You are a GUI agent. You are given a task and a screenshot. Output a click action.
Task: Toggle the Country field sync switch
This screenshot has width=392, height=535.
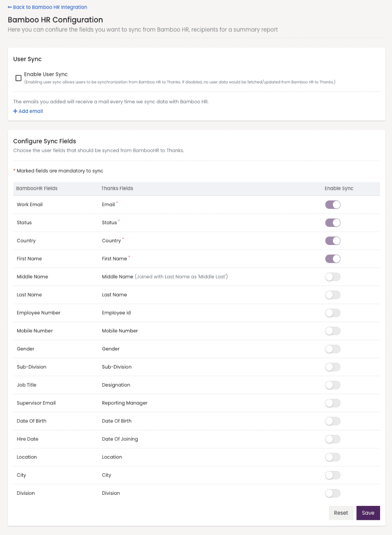click(x=333, y=241)
